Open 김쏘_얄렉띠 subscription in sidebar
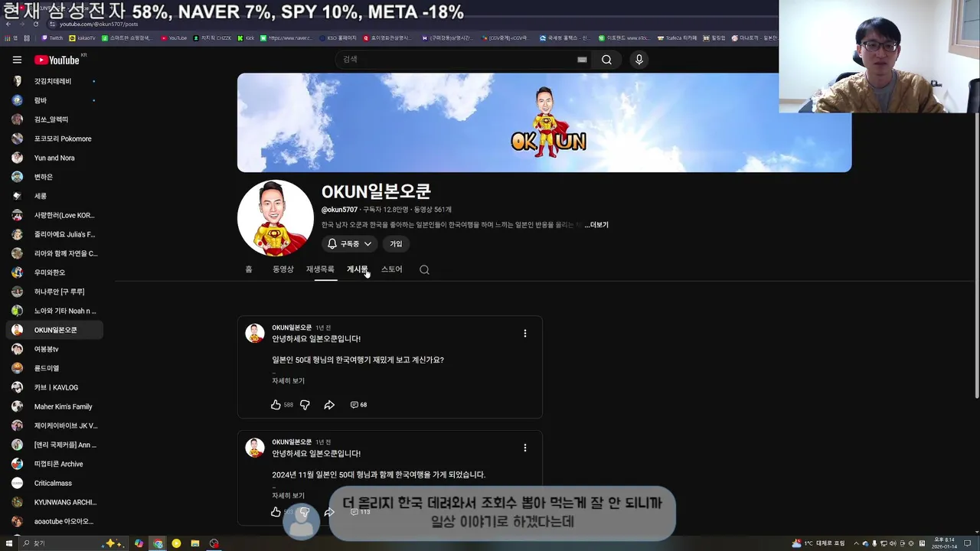The height and width of the screenshot is (551, 980). coord(54,119)
